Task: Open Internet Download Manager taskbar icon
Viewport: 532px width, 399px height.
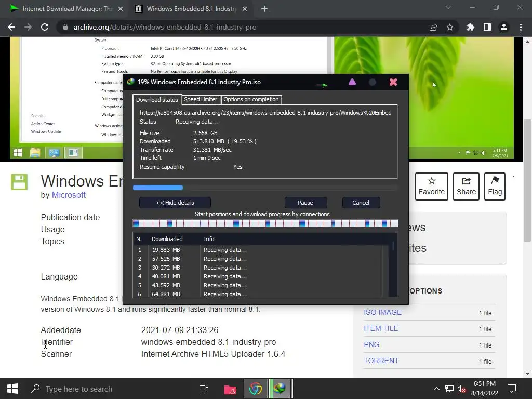Action: (x=280, y=389)
